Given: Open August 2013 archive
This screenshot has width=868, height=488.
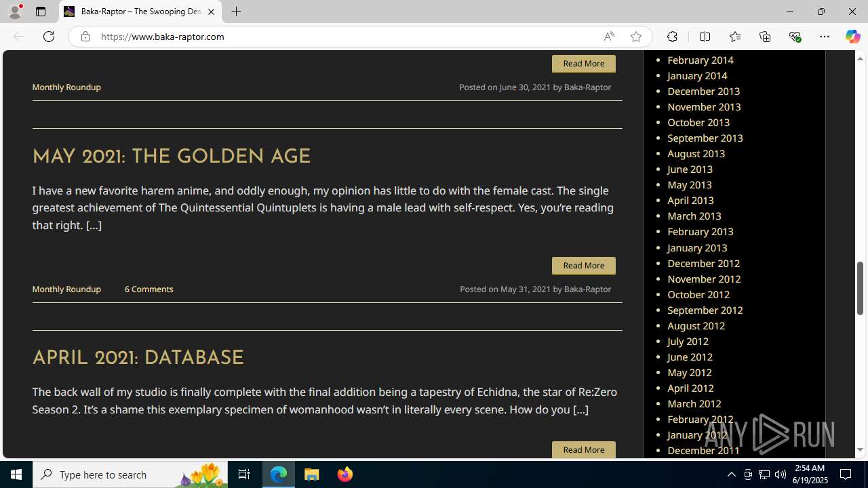Looking at the screenshot, I should click(x=696, y=154).
